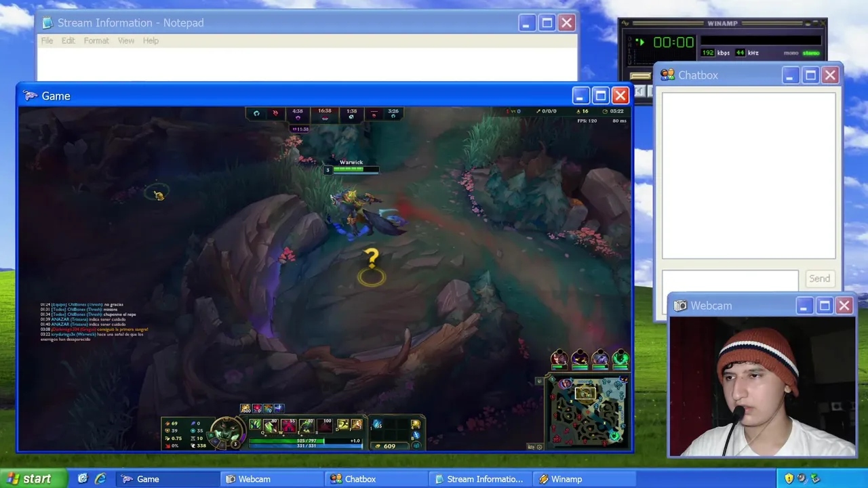Click the Winamp 192 kbps readout
Screen dimensions: 868x488
tap(708, 53)
